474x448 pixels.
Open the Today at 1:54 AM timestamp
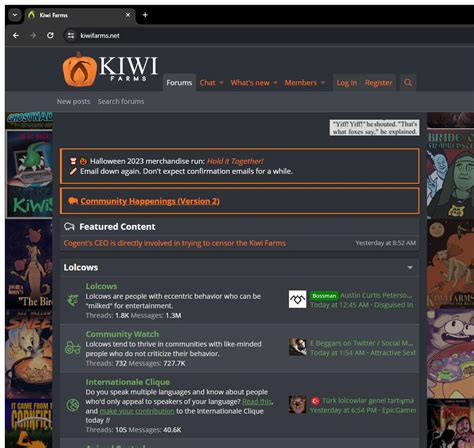point(338,353)
